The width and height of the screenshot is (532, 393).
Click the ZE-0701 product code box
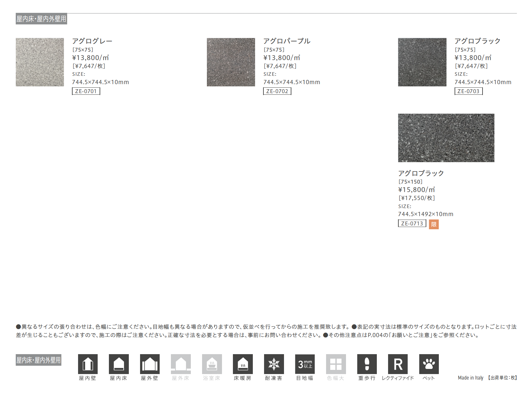click(86, 91)
